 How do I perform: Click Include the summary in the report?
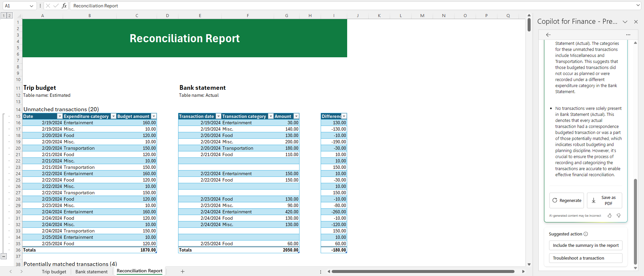[585, 246]
